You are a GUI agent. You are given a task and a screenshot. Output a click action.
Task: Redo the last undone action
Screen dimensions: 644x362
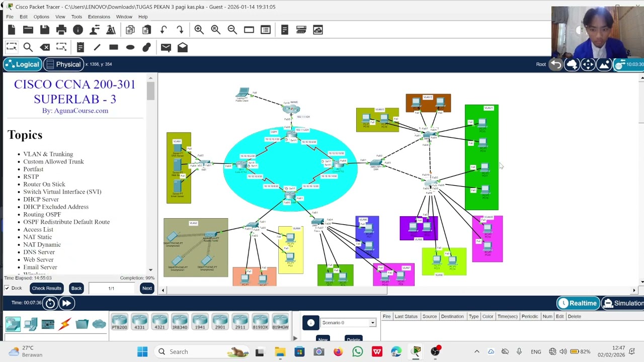point(180,30)
